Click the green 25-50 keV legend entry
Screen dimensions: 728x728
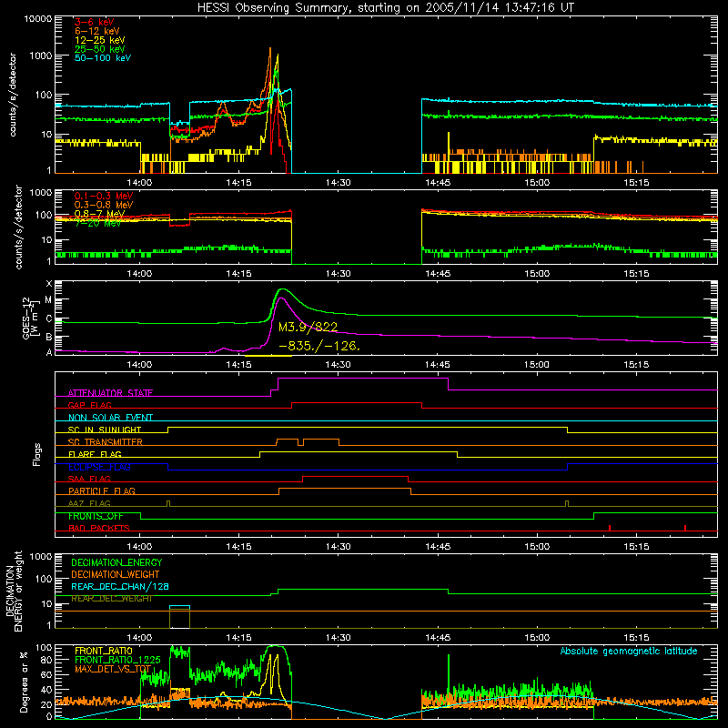click(x=99, y=49)
